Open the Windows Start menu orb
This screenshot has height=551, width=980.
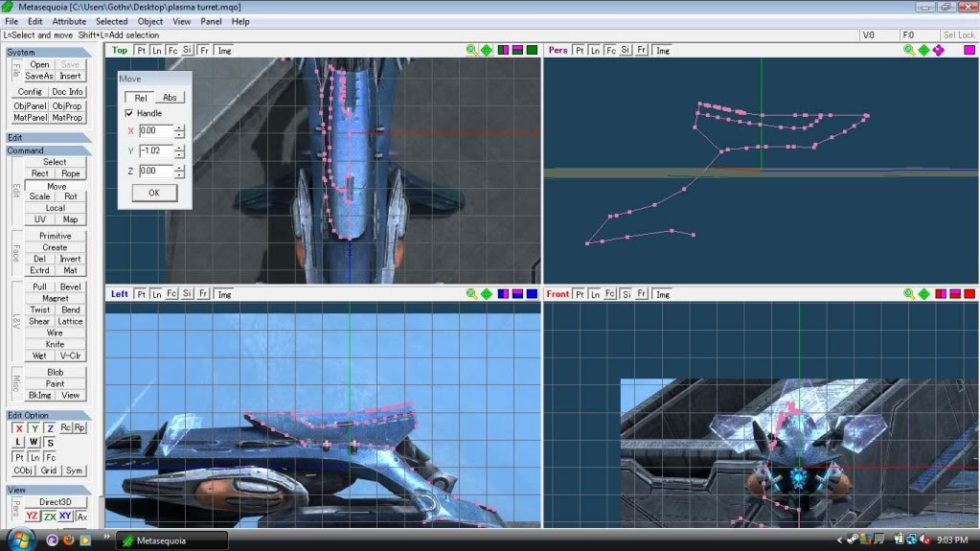pos(20,540)
